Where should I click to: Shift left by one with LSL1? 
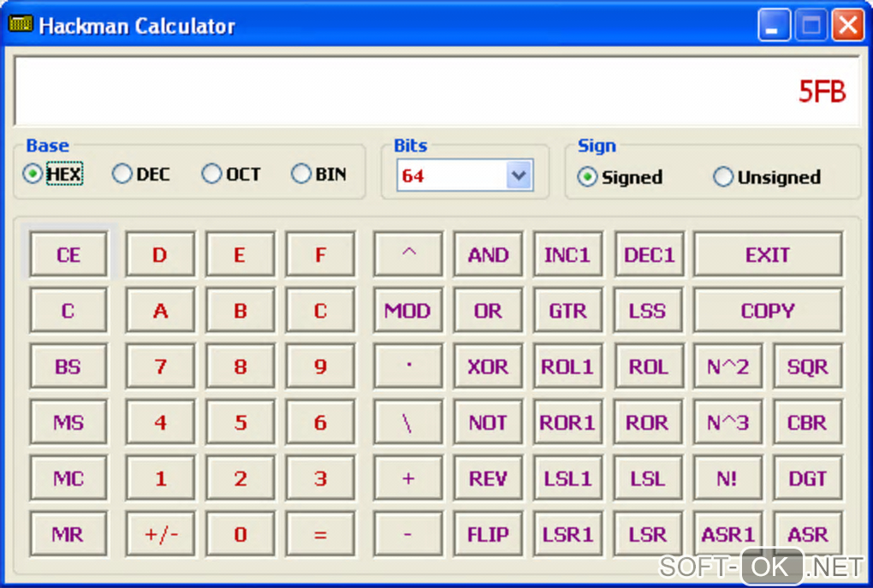tap(568, 478)
